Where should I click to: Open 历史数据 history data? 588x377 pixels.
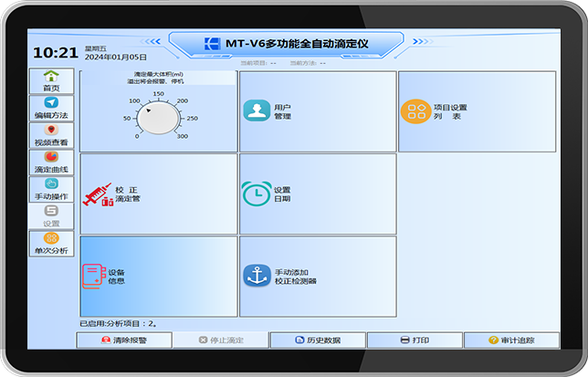pos(318,340)
